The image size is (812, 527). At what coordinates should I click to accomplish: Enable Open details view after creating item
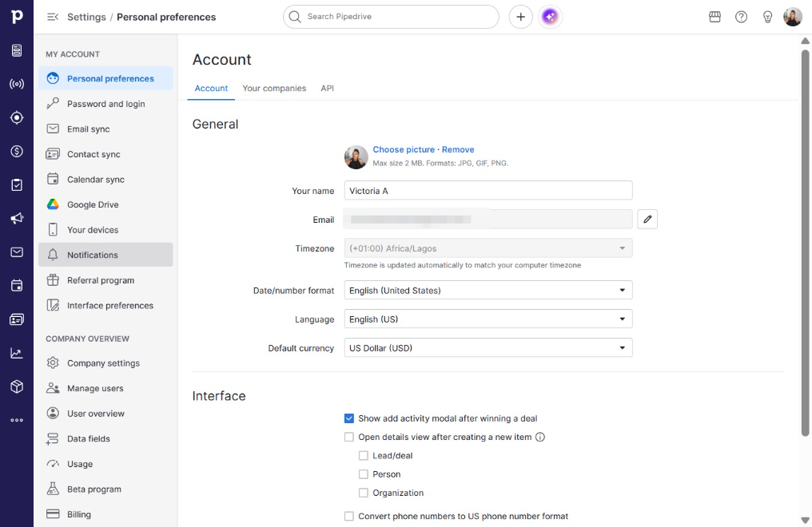tap(349, 437)
